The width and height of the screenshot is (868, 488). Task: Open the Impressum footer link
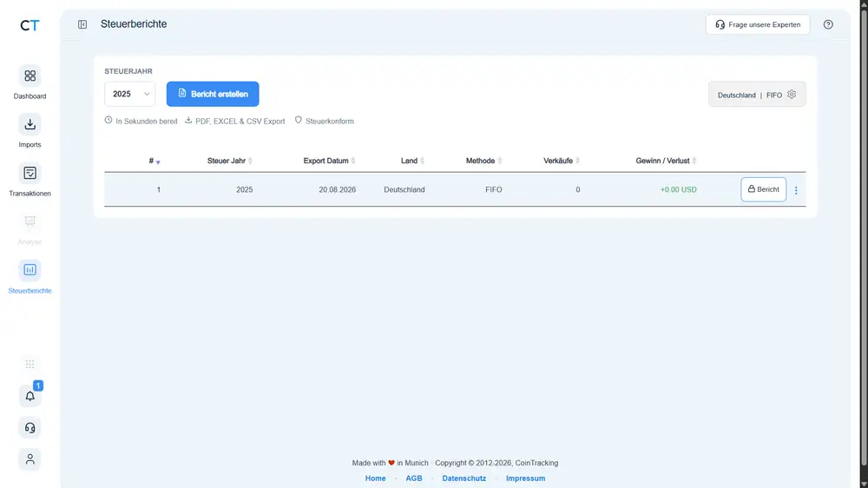(525, 478)
